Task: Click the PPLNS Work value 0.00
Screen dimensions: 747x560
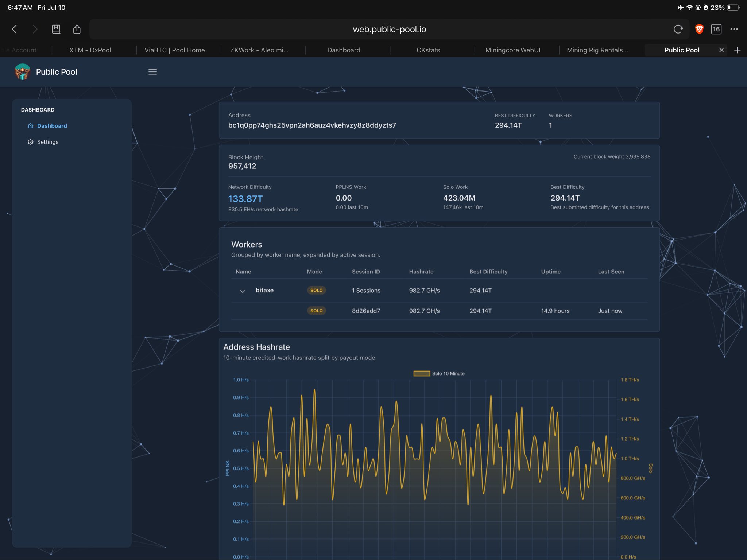Action: [344, 198]
